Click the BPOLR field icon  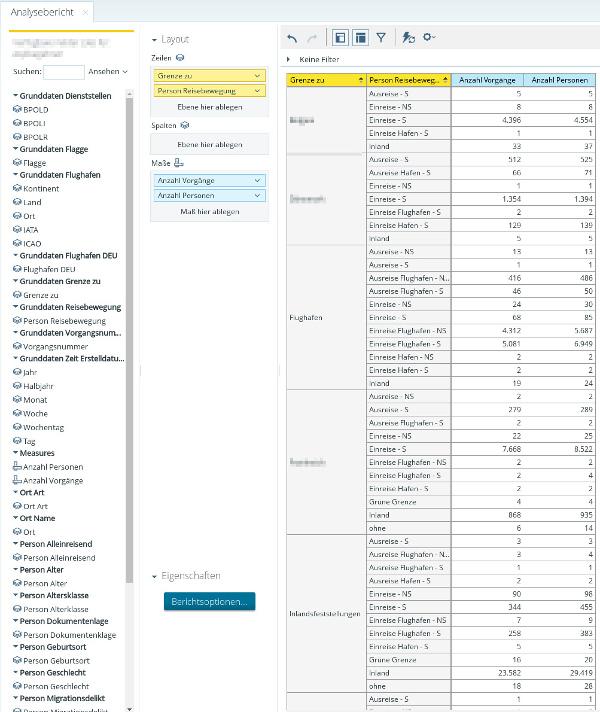17,136
